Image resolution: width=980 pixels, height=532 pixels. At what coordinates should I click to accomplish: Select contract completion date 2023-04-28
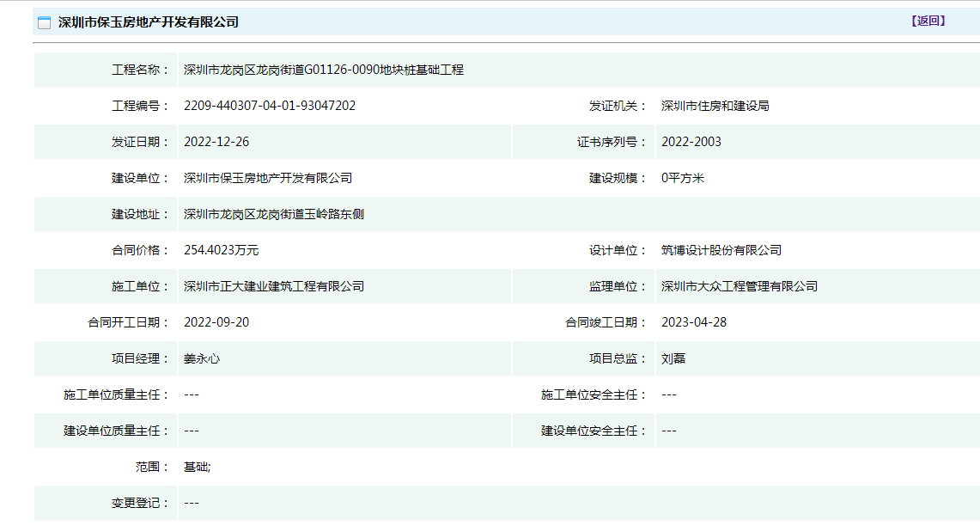(x=694, y=322)
